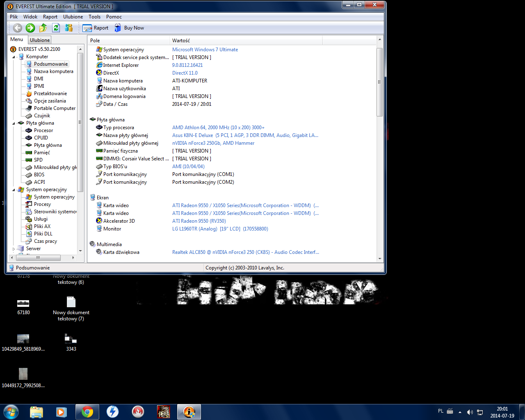Open Czas pracy in the tree
525x420 pixels.
point(46,241)
